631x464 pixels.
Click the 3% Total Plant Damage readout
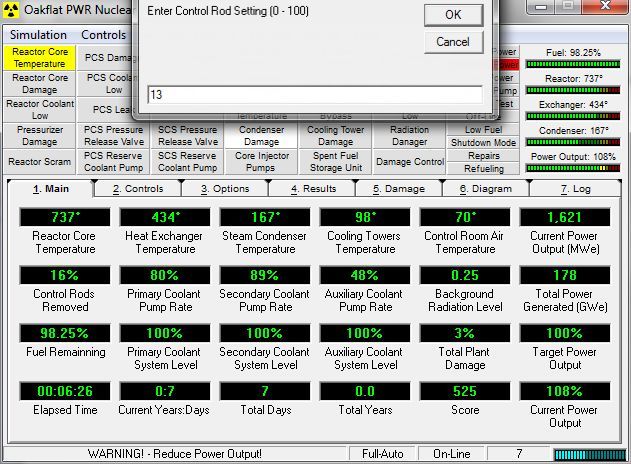465,333
